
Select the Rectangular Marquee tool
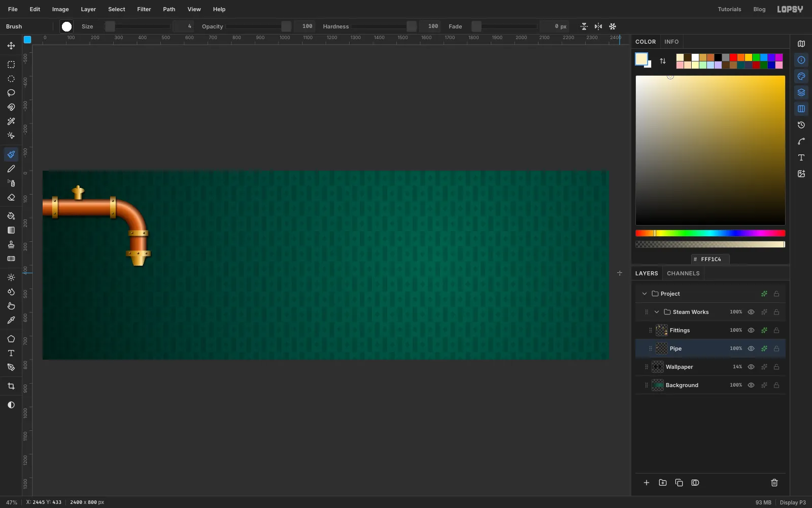11,65
